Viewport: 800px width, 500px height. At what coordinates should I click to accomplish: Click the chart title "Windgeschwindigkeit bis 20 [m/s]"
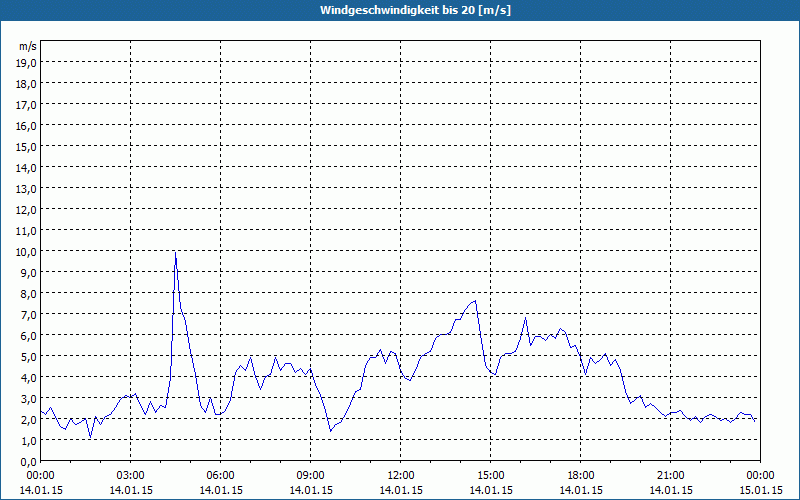[415, 10]
